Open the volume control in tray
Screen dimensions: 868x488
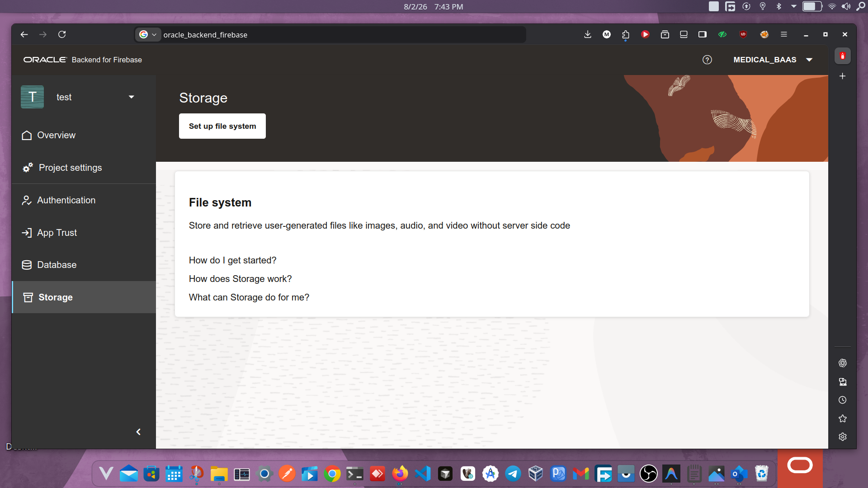coord(846,6)
